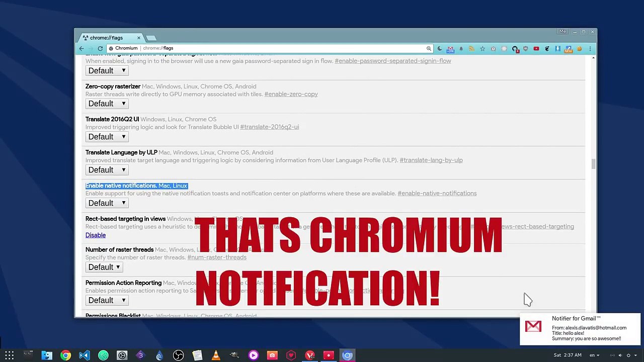
Task: Open a new tab in Chromium
Action: coord(151,38)
